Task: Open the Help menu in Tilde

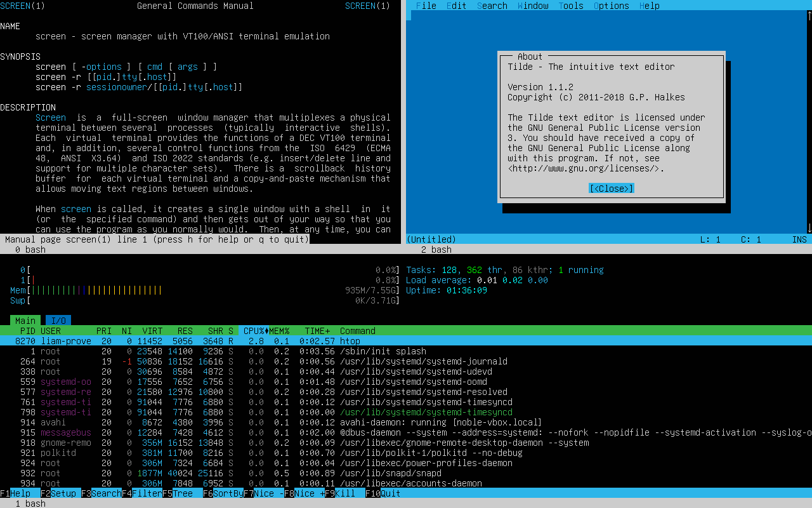Action: click(650, 6)
